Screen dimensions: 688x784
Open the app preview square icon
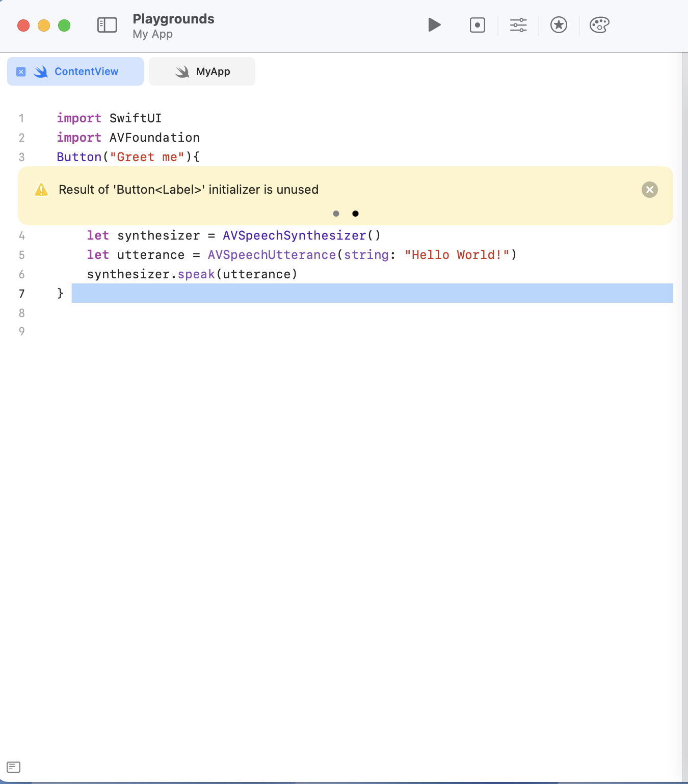pyautogui.click(x=478, y=25)
